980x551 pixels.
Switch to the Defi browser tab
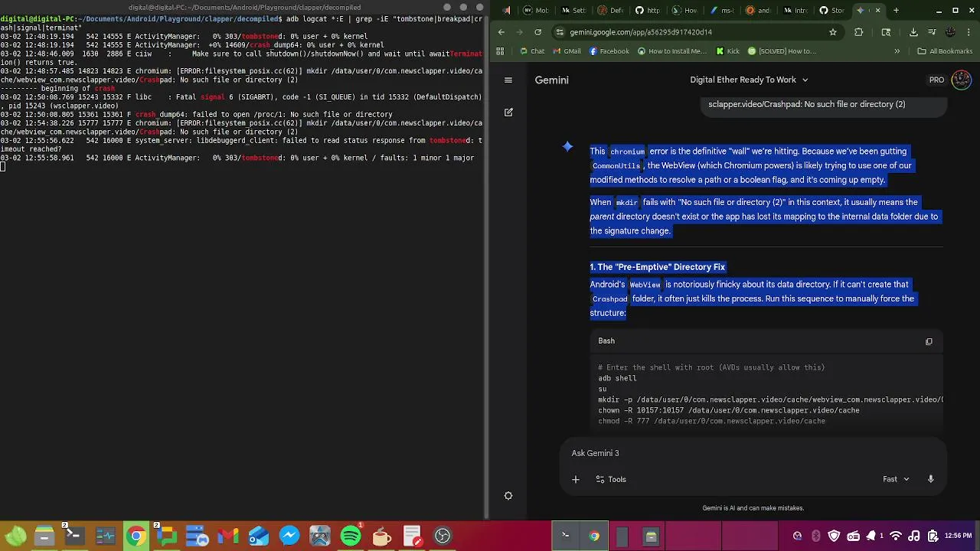[609, 11]
